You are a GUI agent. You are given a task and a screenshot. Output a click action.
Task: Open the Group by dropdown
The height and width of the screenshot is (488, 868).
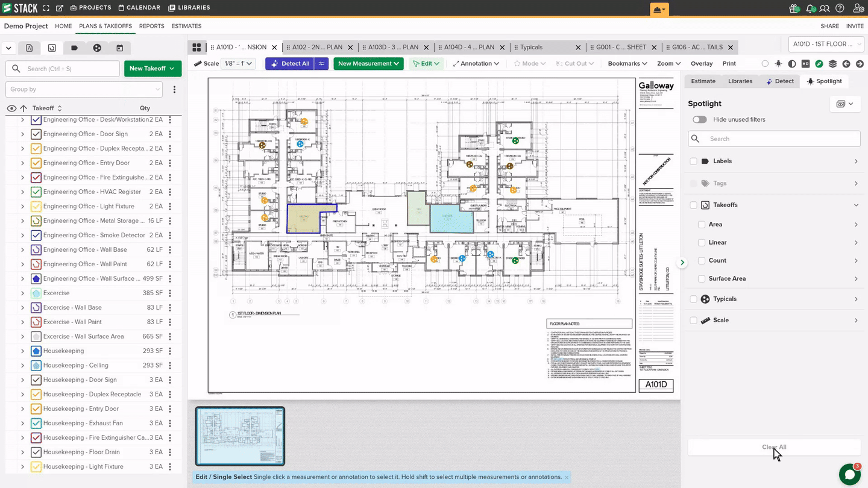[x=84, y=89]
